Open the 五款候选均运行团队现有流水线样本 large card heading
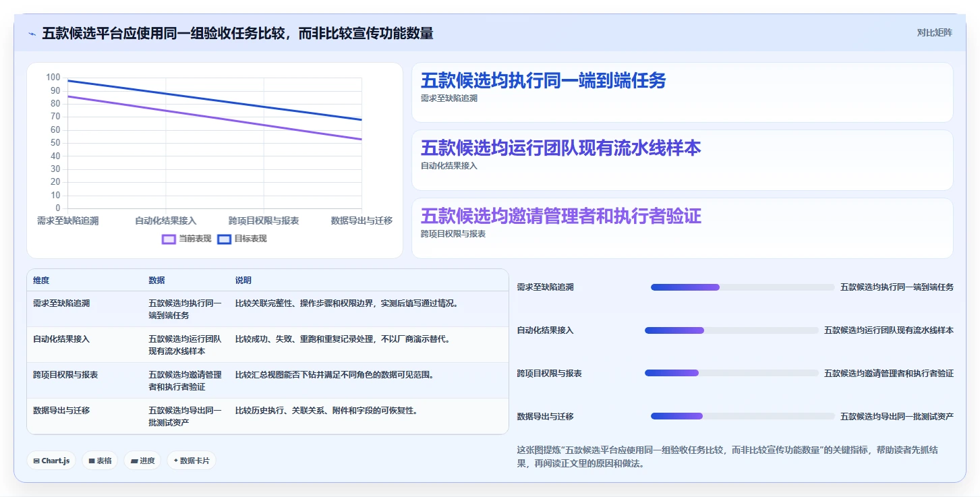Viewport: 980px width, 497px height. 560,148
